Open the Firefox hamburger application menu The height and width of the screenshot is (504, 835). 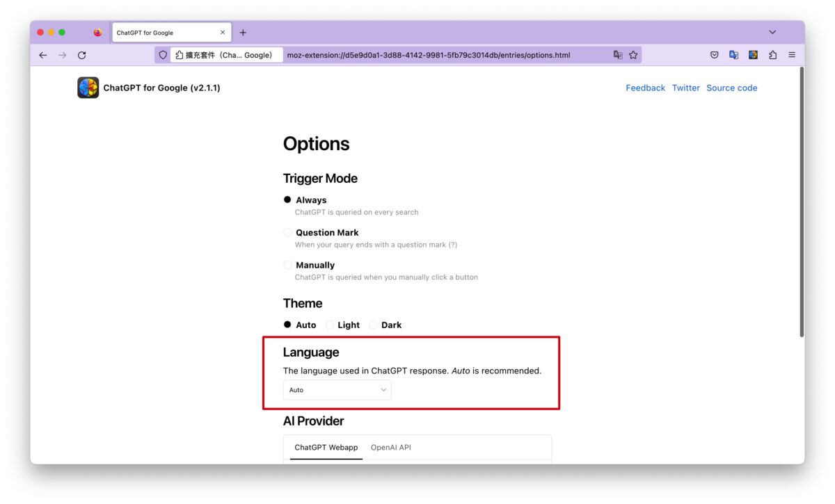point(792,55)
